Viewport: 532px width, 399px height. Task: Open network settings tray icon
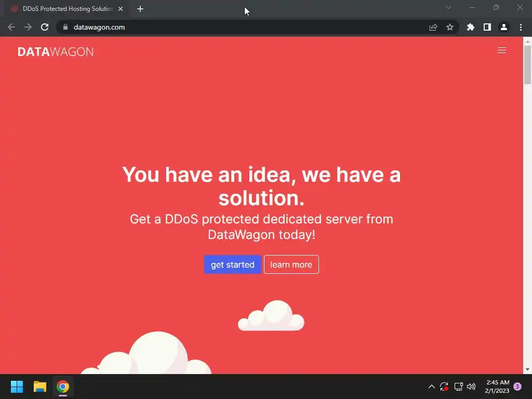point(458,387)
